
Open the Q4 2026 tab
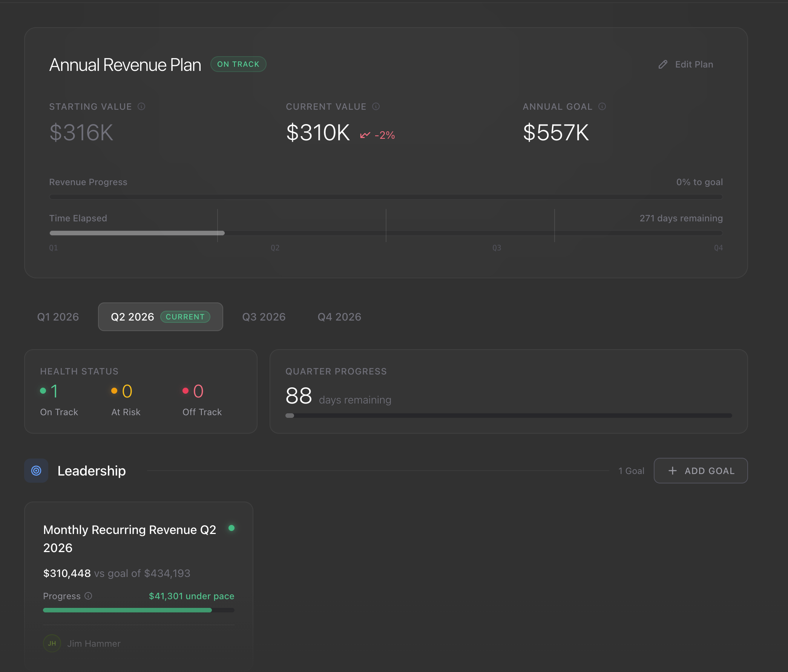coord(339,317)
